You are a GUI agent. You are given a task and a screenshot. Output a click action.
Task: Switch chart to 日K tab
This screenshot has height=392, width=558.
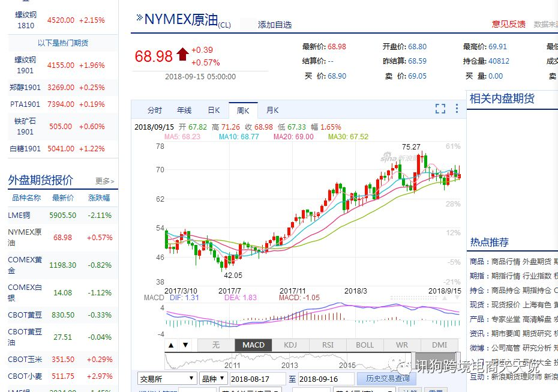pyautogui.click(x=214, y=110)
